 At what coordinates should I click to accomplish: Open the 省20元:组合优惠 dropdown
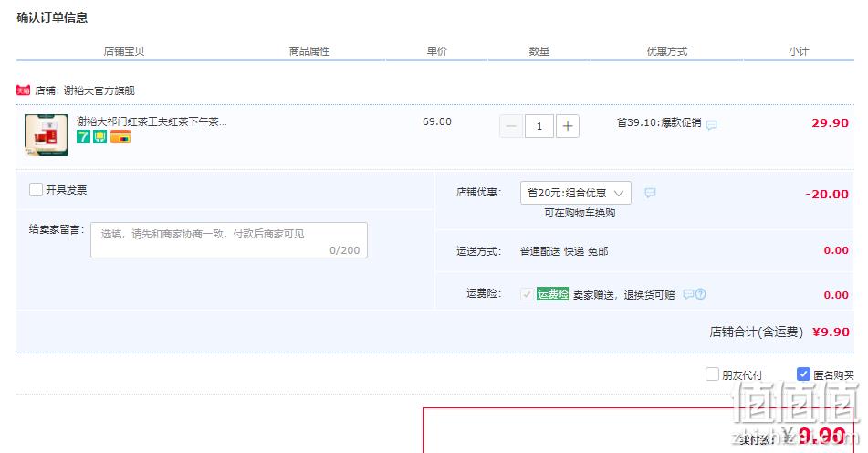pos(576,193)
